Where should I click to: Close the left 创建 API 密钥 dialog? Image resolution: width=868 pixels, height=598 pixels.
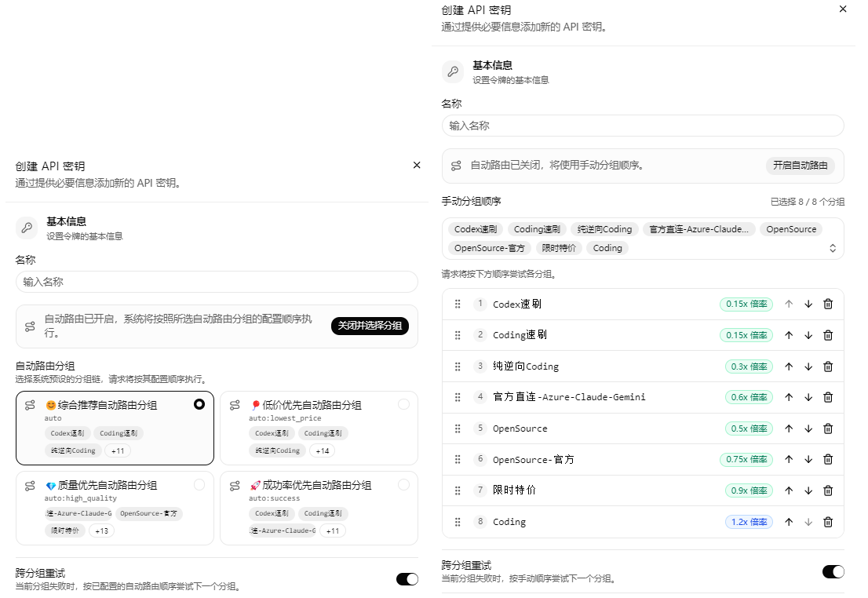417,165
